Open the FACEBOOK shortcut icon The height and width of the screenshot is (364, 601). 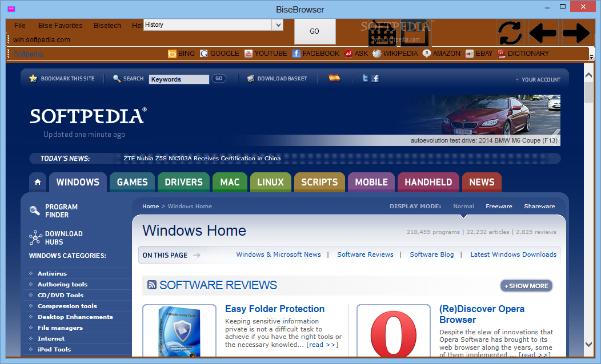coord(297,54)
